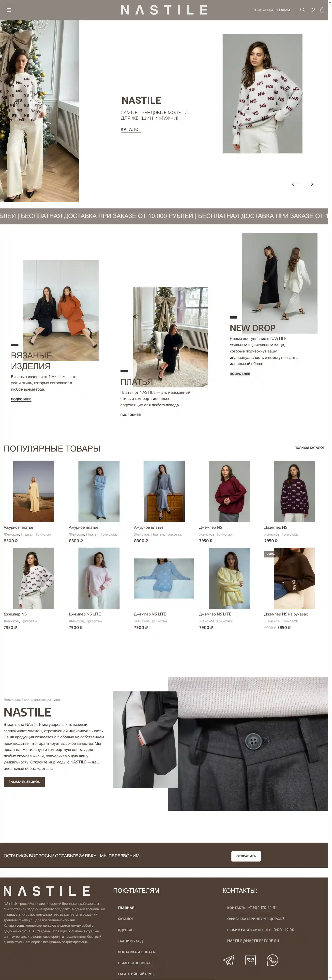
Task: Open the VK icon in footer
Action: (251, 960)
